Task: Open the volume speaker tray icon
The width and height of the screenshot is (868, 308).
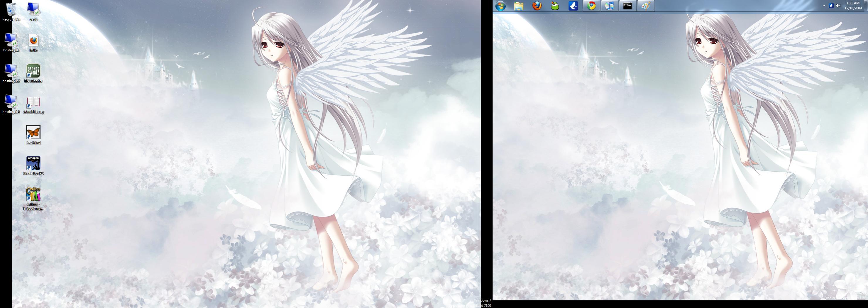Action: coord(838,6)
